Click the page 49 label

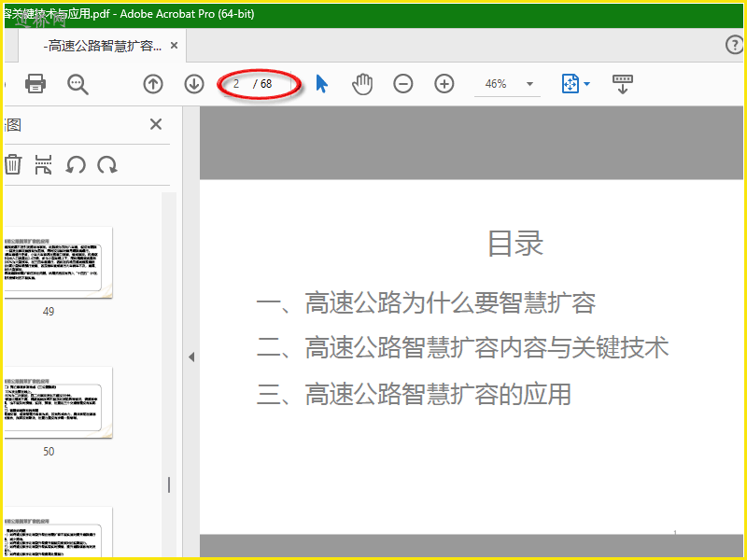tap(49, 312)
